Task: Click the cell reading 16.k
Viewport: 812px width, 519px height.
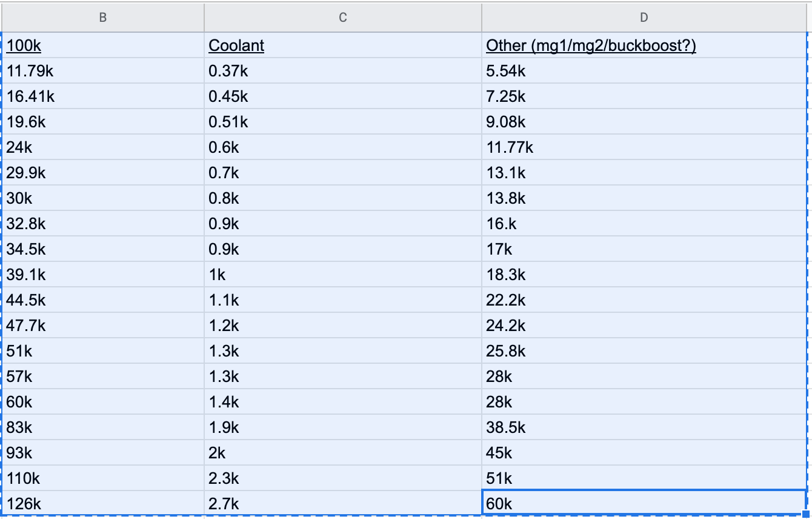Action: click(644, 224)
